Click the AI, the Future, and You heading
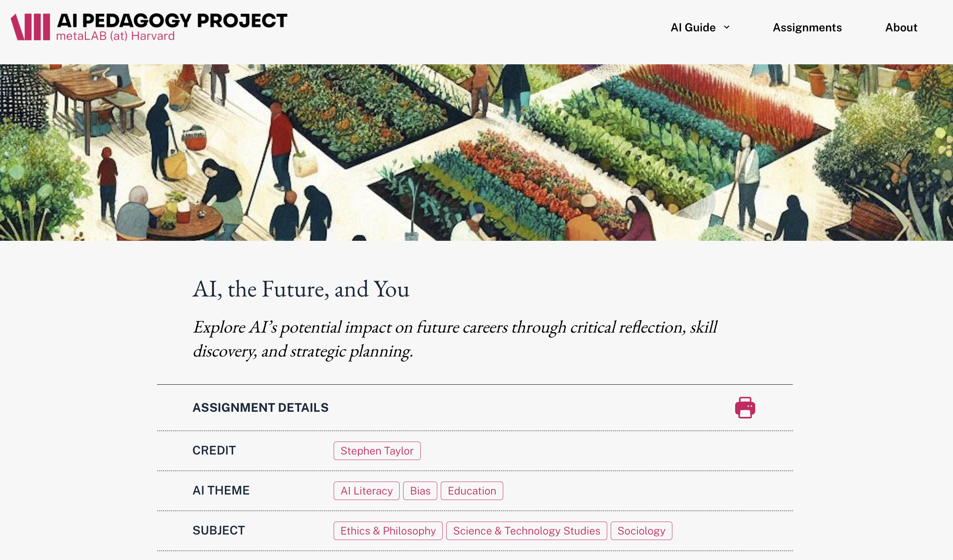The image size is (953, 560). coord(301,289)
